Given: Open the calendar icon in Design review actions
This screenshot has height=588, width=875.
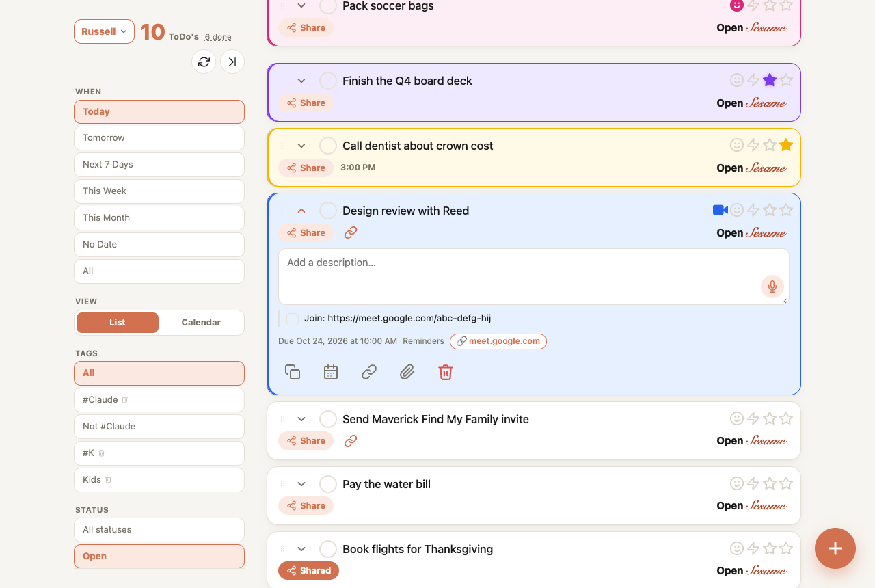Looking at the screenshot, I should tap(331, 372).
